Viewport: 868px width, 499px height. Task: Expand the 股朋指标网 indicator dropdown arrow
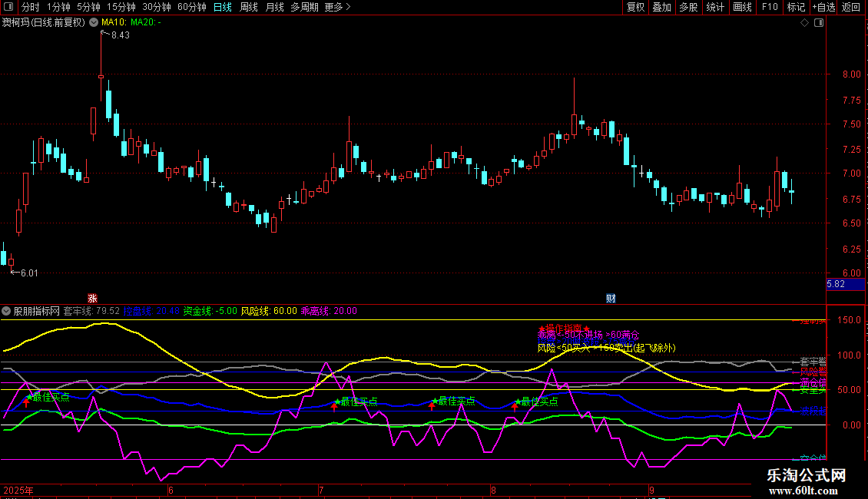click(7, 311)
